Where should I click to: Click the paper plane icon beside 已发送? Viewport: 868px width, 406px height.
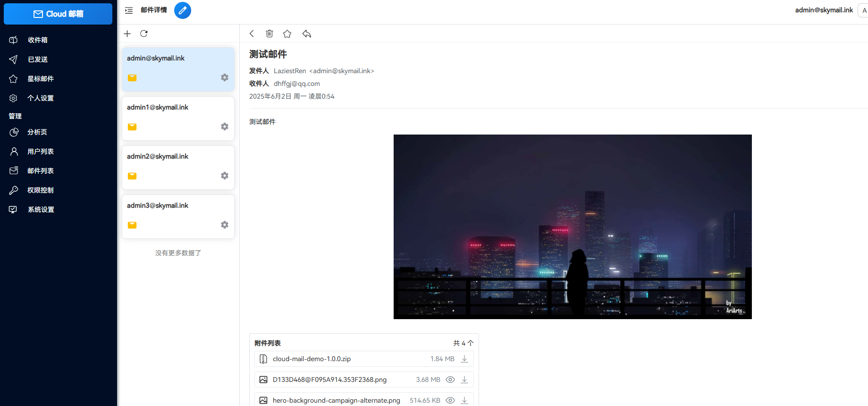14,59
